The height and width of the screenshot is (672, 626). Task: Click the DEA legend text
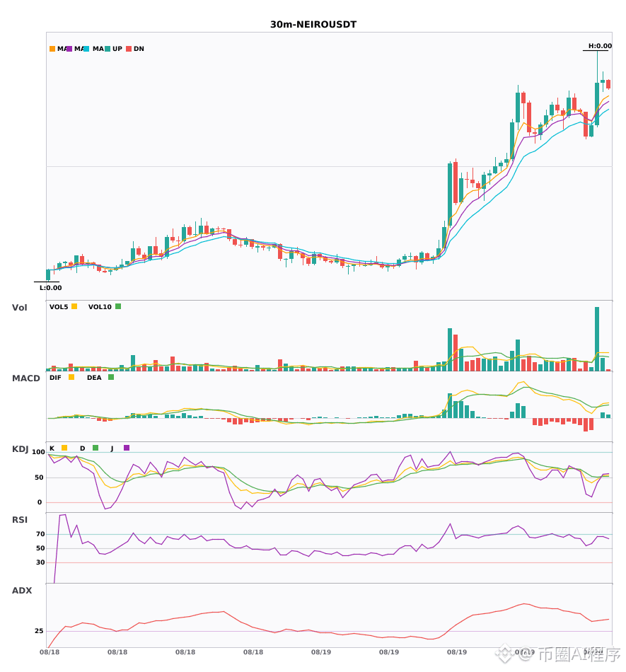coord(94,378)
